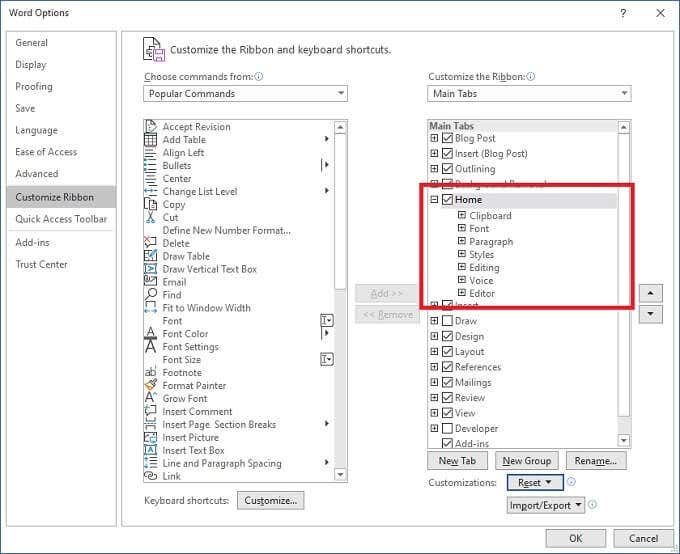Toggle the Mailings tab checkbox
680x554 pixels.
447,382
